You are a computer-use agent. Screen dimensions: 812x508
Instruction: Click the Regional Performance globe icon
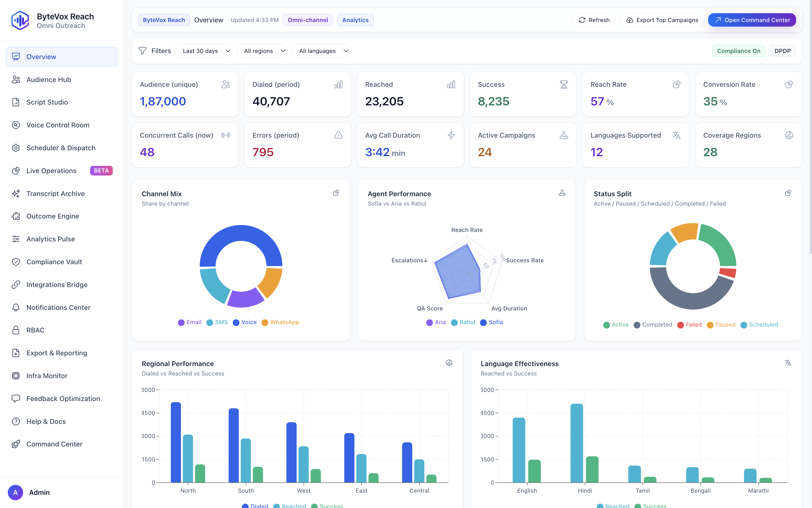pyautogui.click(x=449, y=363)
